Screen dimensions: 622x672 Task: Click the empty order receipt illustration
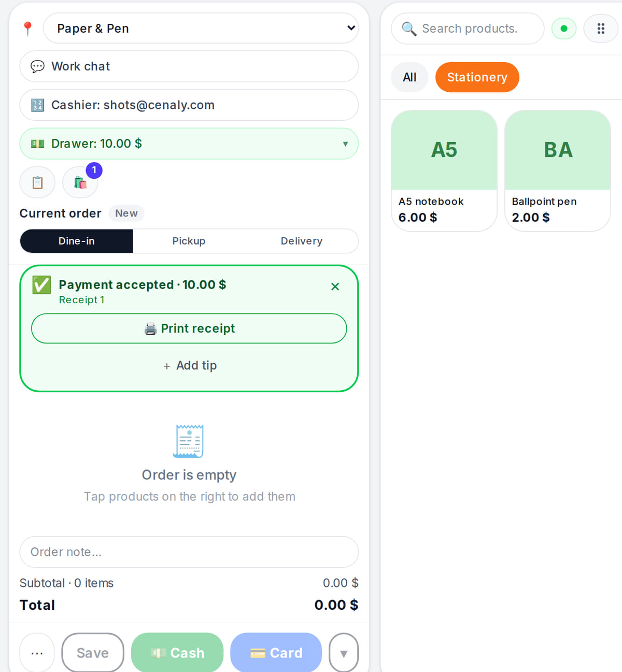click(189, 441)
